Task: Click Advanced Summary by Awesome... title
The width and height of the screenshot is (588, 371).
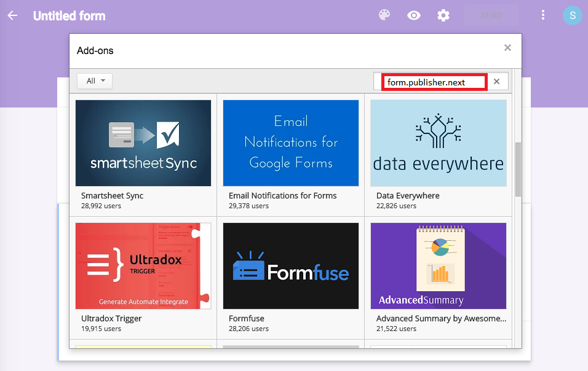Action: pos(441,318)
